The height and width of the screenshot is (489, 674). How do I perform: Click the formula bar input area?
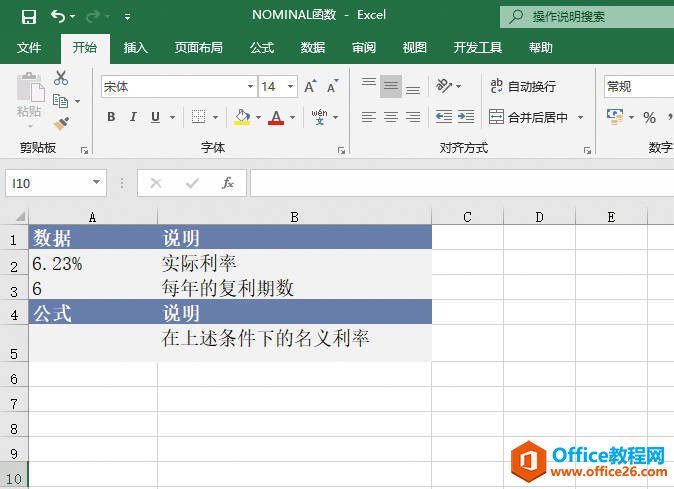point(462,183)
